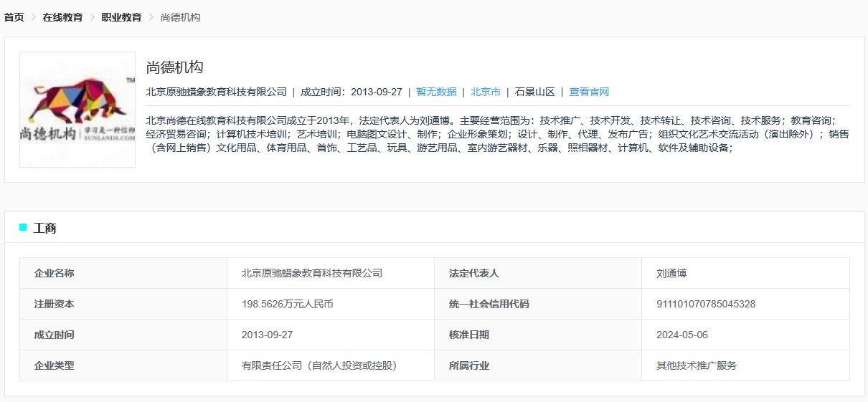Click the 统一社会信用代码 label cell
Screen dimensions: 868x402
click(538, 304)
